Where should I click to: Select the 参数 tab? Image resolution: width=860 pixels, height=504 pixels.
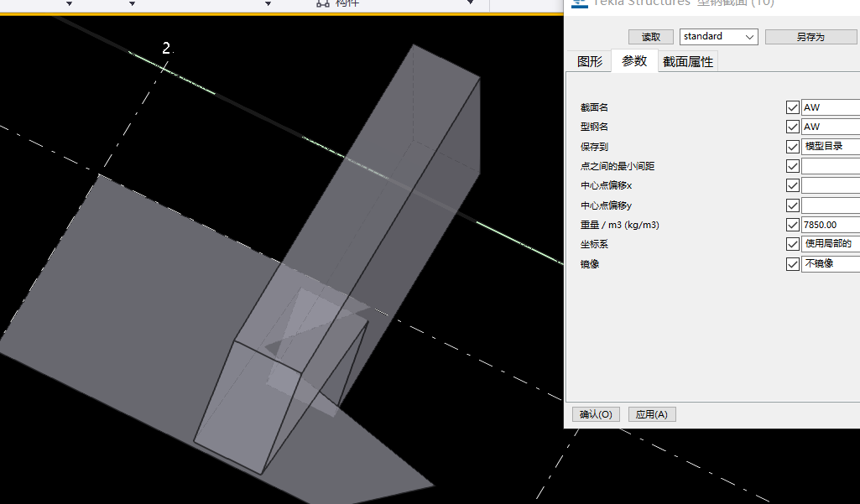tap(634, 61)
